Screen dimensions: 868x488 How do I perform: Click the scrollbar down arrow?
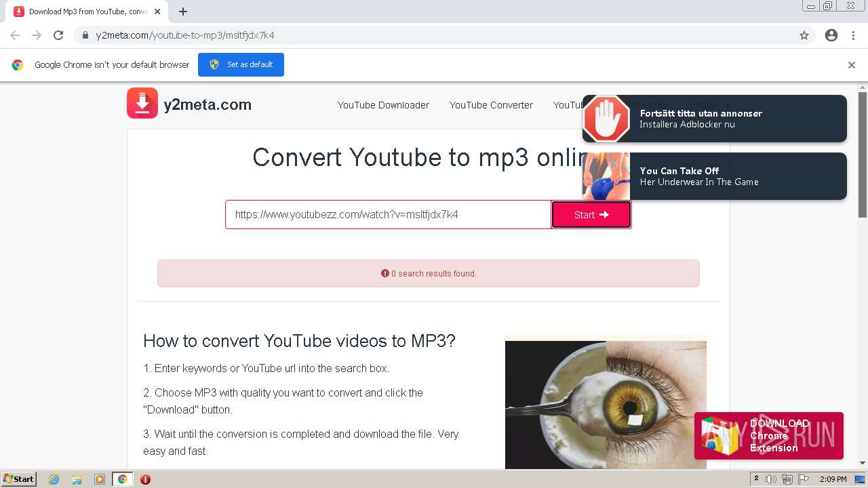863,463
